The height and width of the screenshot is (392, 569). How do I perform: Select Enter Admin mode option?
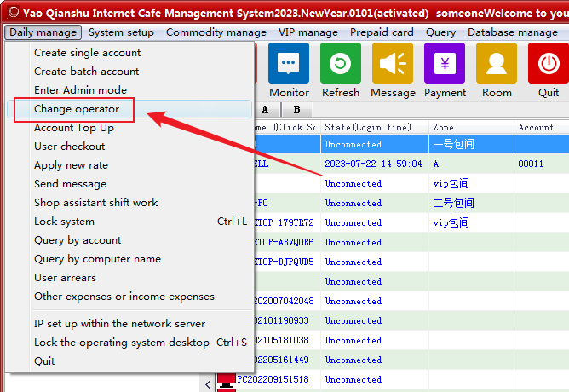(80, 90)
